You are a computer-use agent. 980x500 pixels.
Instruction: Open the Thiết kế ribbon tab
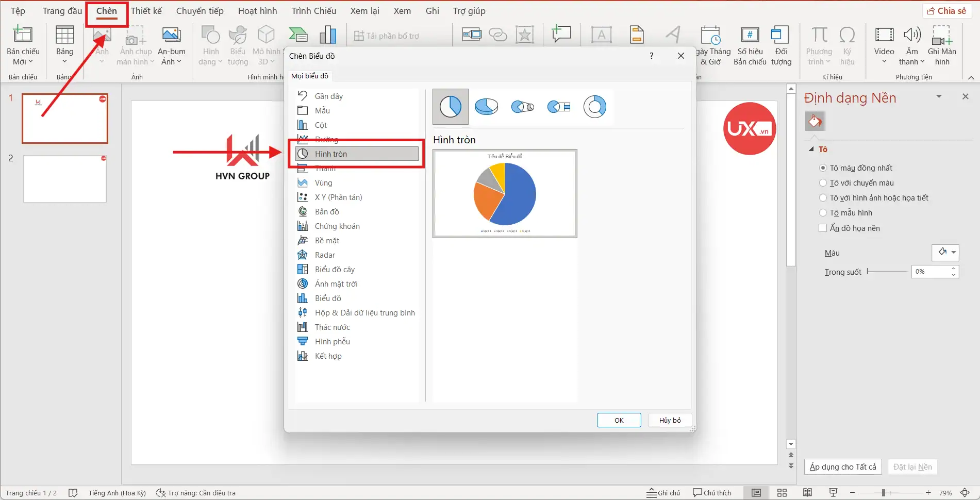point(146,11)
